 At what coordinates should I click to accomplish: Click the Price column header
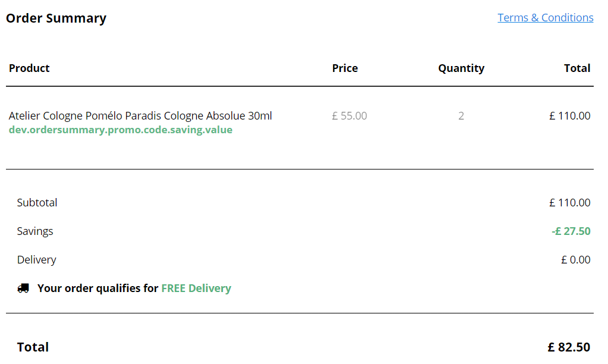(344, 68)
